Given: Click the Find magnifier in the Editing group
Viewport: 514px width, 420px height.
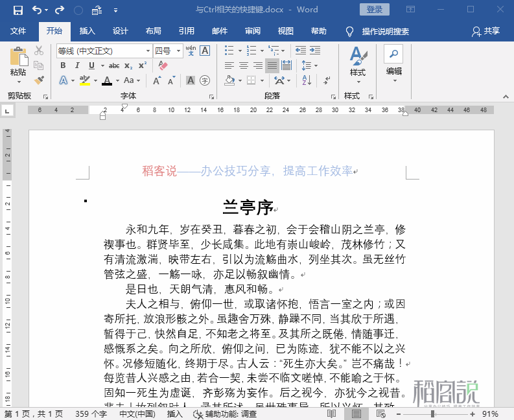Looking at the screenshot, I should (393, 53).
